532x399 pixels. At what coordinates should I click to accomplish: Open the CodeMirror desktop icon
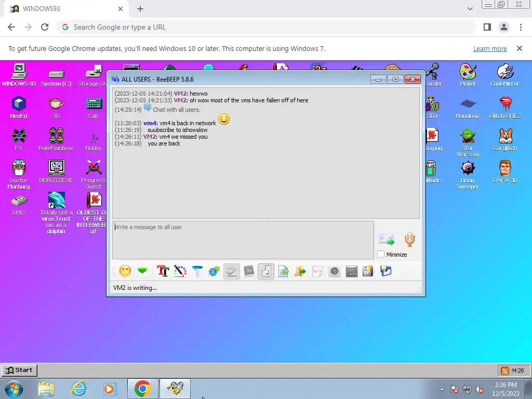[504, 75]
